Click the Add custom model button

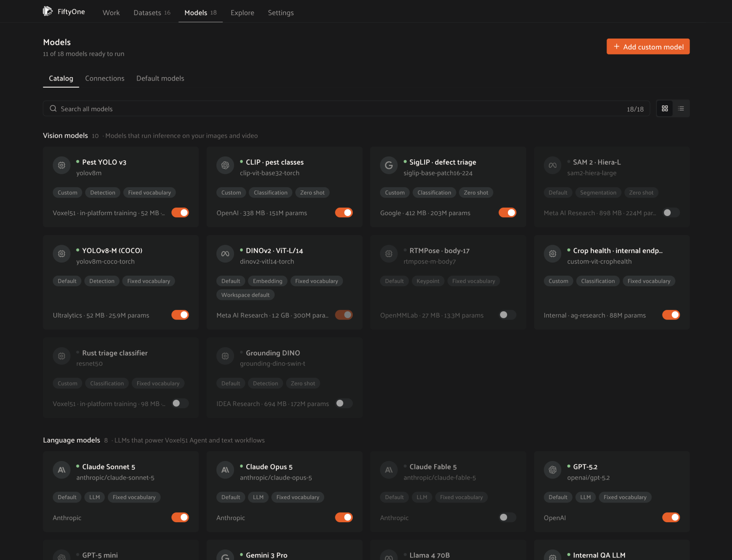coord(648,47)
